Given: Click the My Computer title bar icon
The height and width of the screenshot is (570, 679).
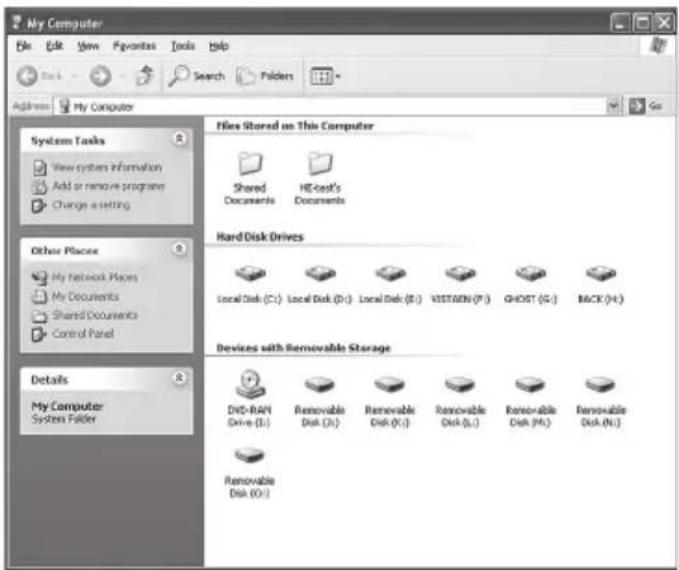Looking at the screenshot, I should [x=17, y=22].
